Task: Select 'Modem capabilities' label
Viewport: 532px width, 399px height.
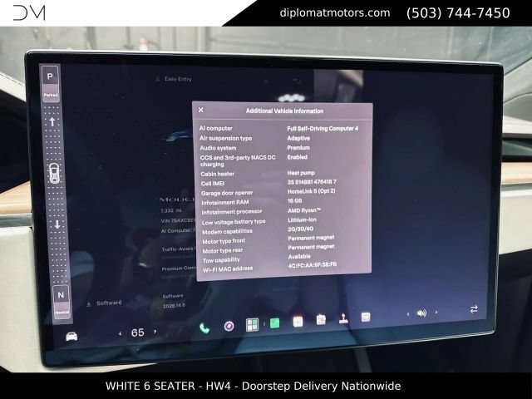Action: tap(227, 232)
